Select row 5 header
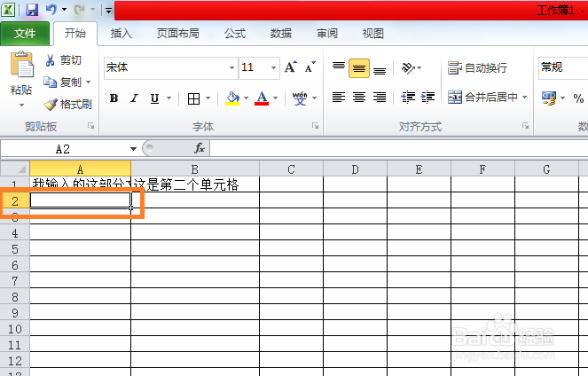Viewport: 588px width, 376px height. click(15, 249)
